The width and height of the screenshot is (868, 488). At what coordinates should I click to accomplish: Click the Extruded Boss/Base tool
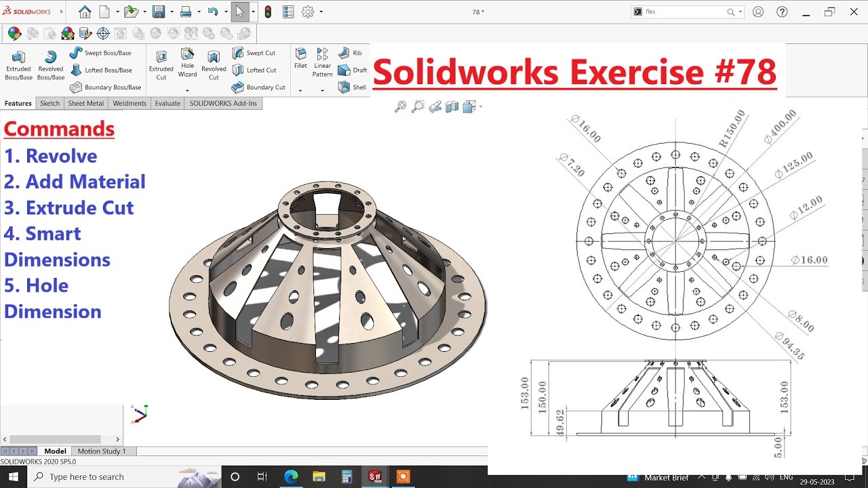[x=18, y=65]
